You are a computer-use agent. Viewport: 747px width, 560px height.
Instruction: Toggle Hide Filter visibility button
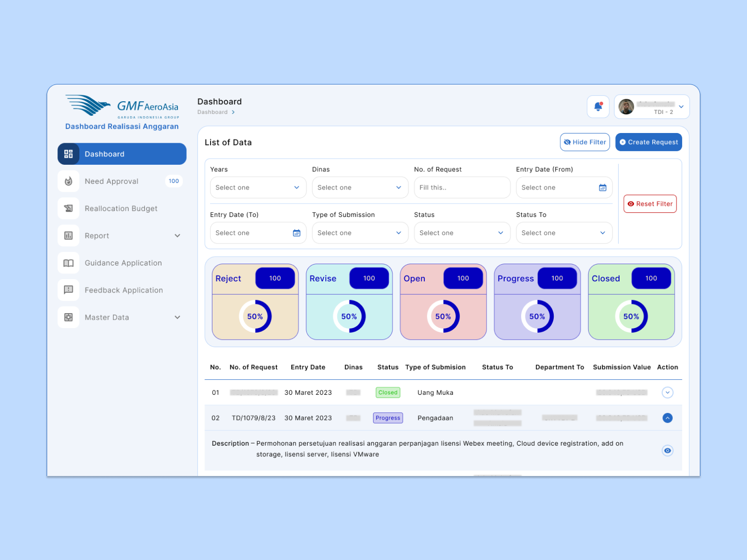(x=585, y=142)
